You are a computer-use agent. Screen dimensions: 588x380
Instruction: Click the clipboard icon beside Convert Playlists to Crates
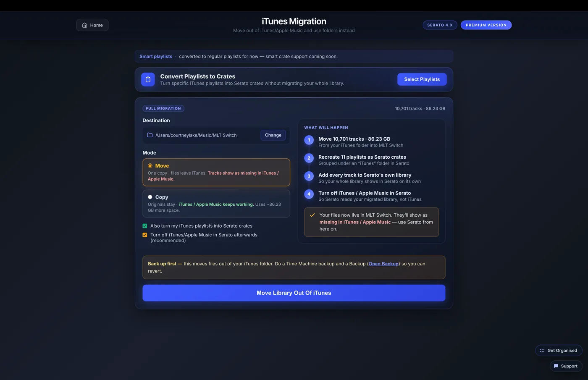click(148, 79)
